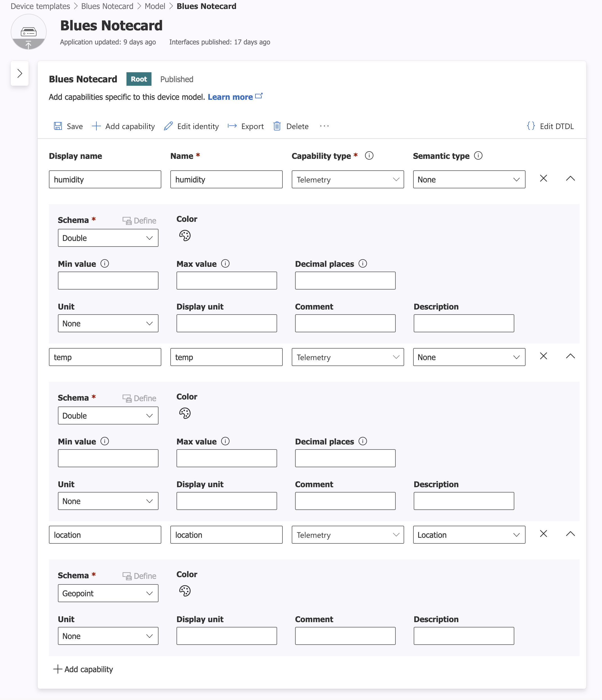Open Edit identity
602x700 pixels.
(x=191, y=126)
